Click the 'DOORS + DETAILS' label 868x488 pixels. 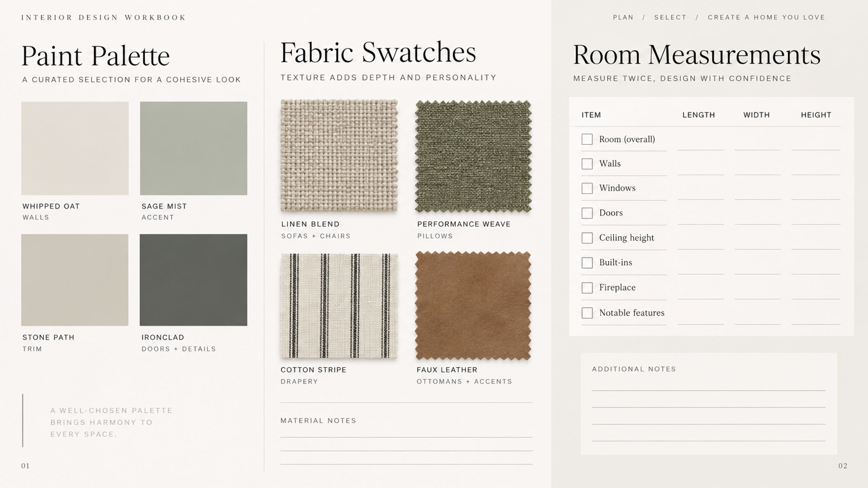179,349
